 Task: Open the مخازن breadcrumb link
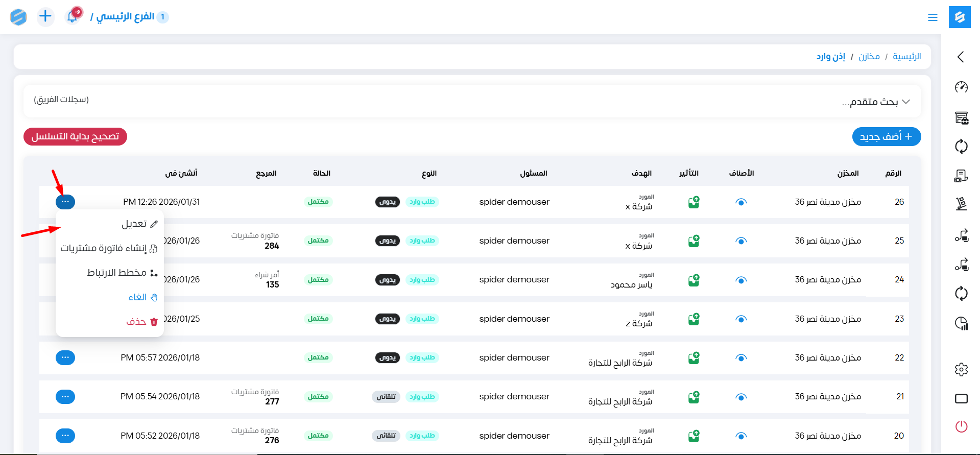coord(869,56)
